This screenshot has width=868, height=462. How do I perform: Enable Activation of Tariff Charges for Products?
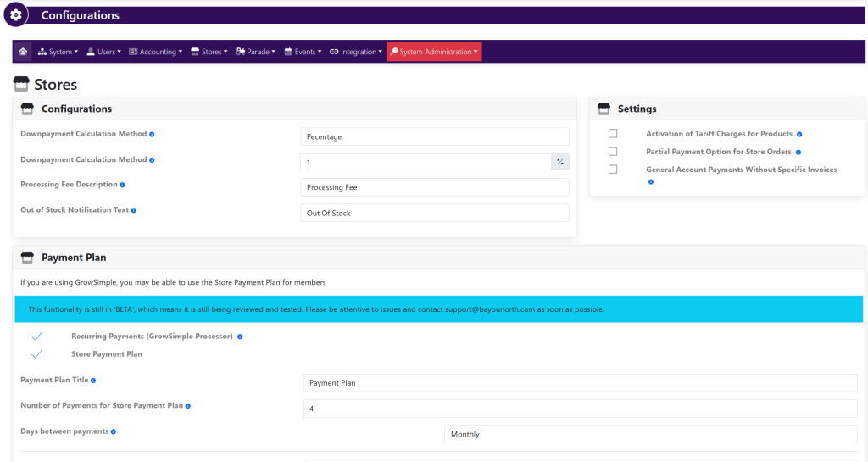613,134
